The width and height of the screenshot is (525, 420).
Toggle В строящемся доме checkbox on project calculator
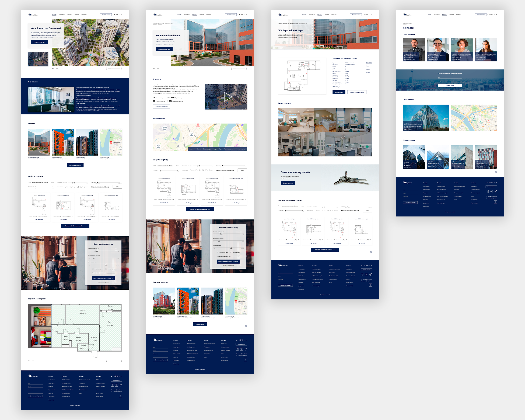coord(218,253)
